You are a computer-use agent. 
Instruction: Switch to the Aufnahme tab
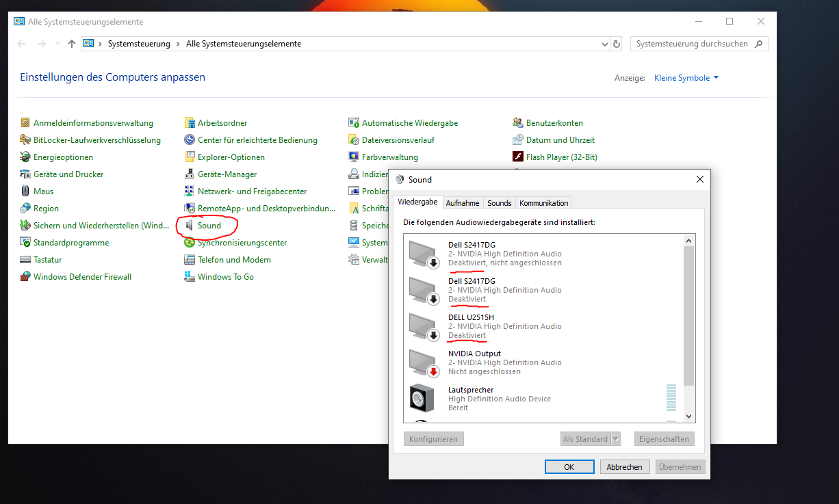tap(463, 203)
